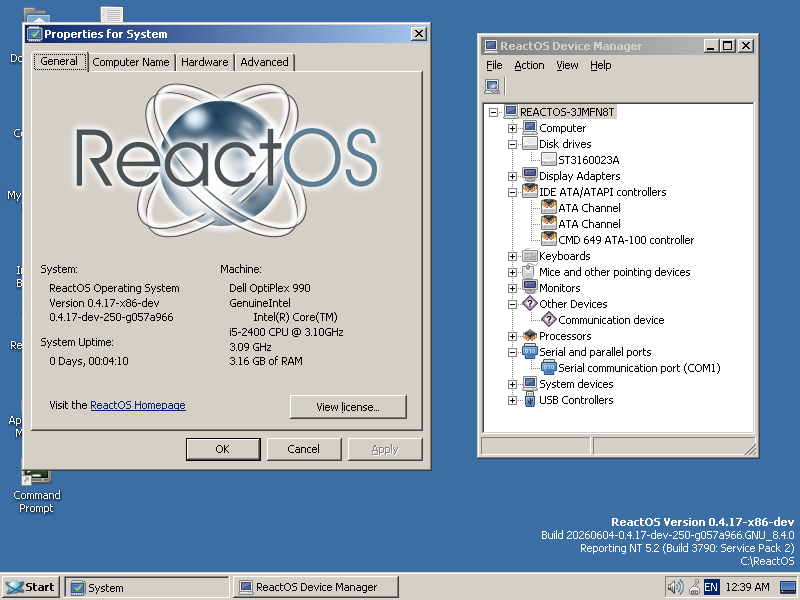This screenshot has height=600, width=800.
Task: Click the safely remove hardware tray icon
Action: (694, 587)
